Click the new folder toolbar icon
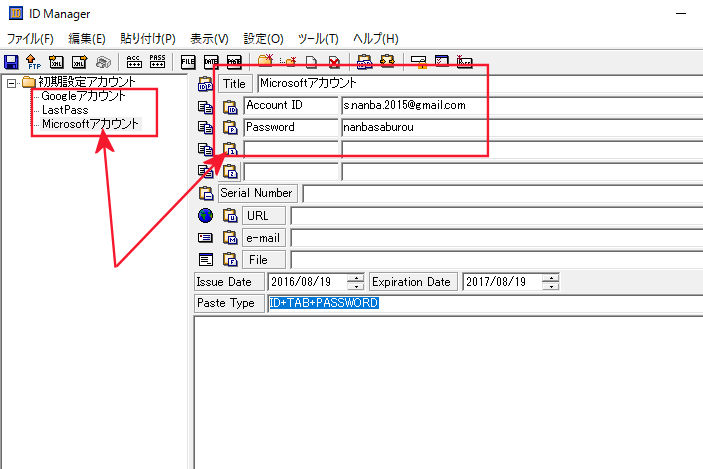This screenshot has height=469, width=703. (265, 61)
